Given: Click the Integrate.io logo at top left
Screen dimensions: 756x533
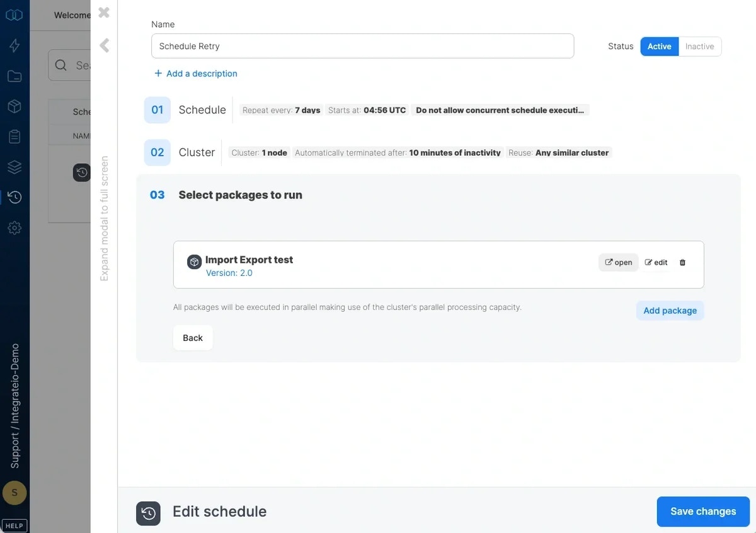Looking at the screenshot, I should (14, 14).
